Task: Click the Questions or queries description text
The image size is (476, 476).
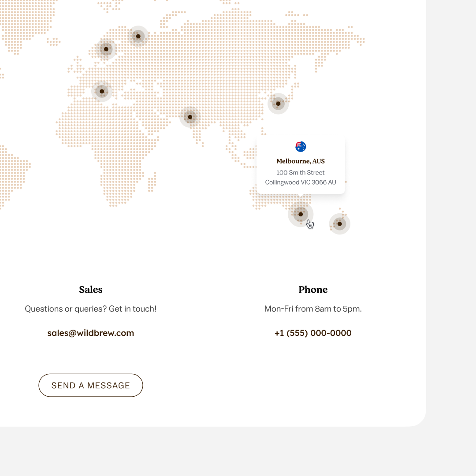Action: pyautogui.click(x=91, y=309)
